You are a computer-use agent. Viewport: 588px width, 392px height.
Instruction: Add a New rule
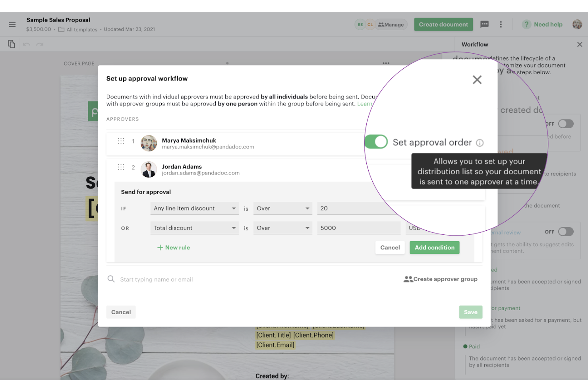(x=174, y=247)
